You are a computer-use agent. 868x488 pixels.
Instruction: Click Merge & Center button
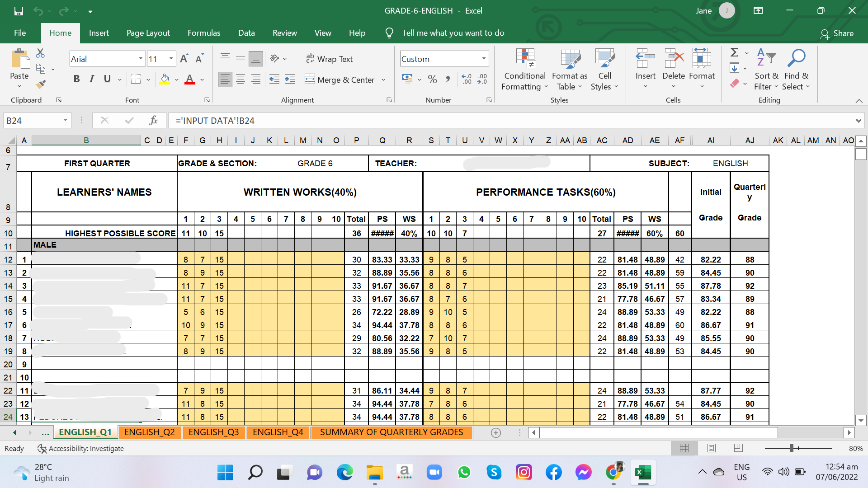[341, 80]
